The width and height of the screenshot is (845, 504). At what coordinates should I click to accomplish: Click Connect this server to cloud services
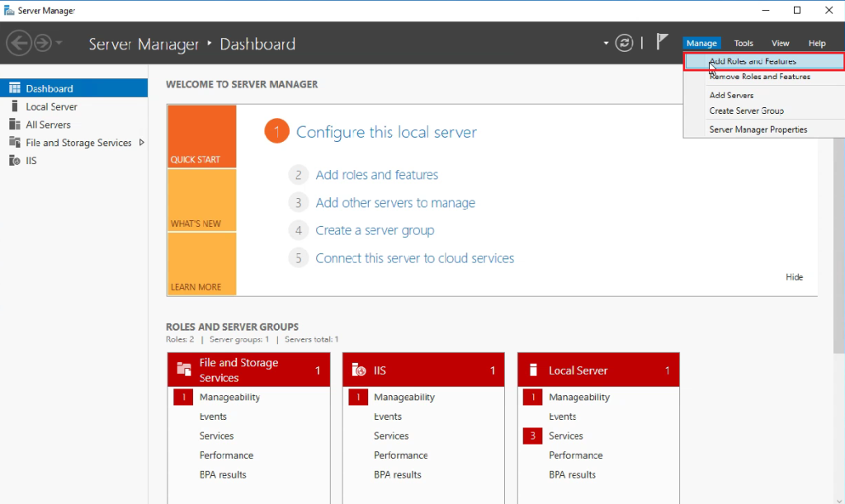point(414,258)
